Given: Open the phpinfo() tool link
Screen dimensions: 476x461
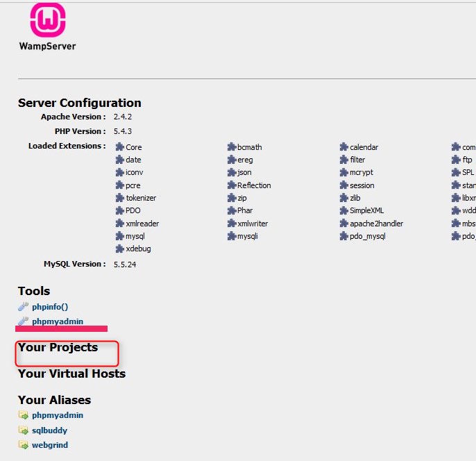Looking at the screenshot, I should 50,307.
